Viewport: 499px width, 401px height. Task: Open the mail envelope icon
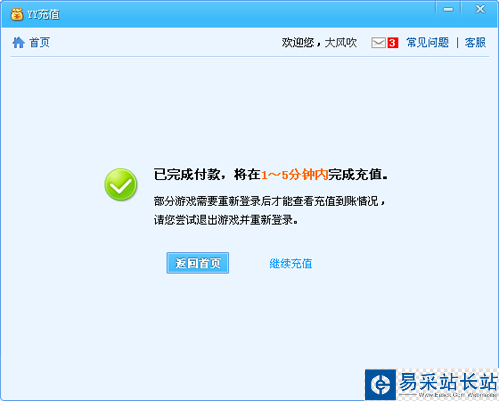(378, 43)
